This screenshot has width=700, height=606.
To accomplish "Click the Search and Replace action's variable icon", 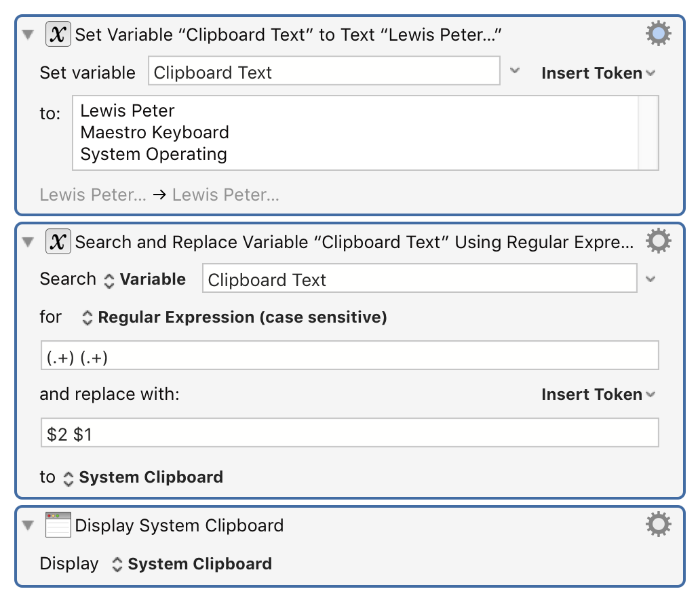I will (58, 241).
